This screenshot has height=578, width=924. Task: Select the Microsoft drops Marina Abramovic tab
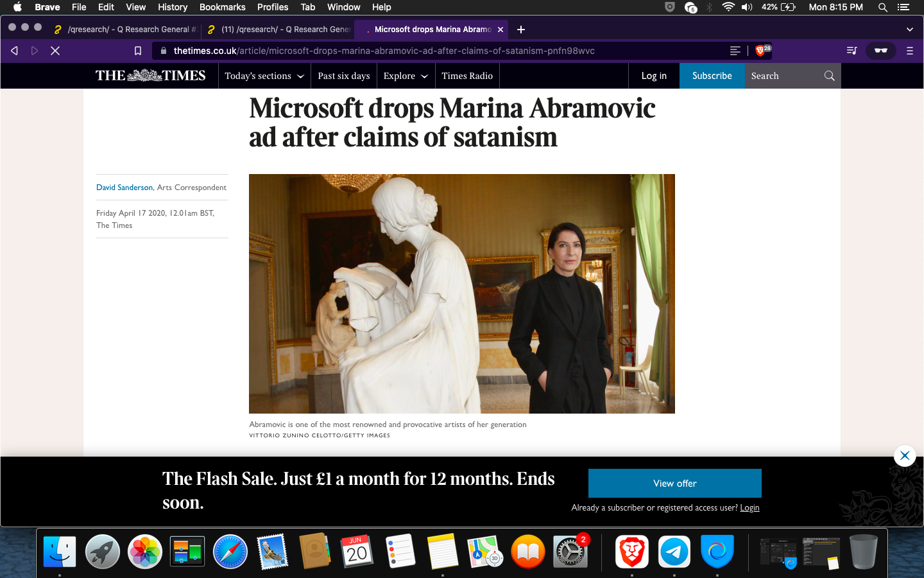[x=432, y=30]
